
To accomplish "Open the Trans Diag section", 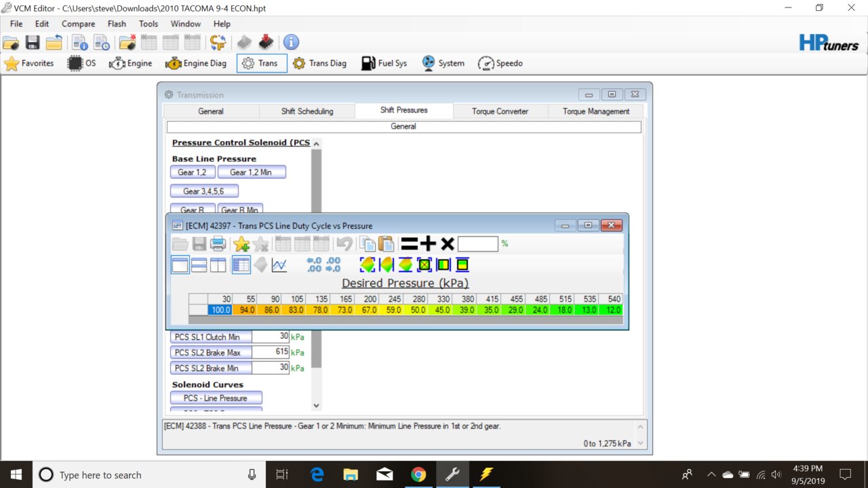I will click(x=319, y=63).
